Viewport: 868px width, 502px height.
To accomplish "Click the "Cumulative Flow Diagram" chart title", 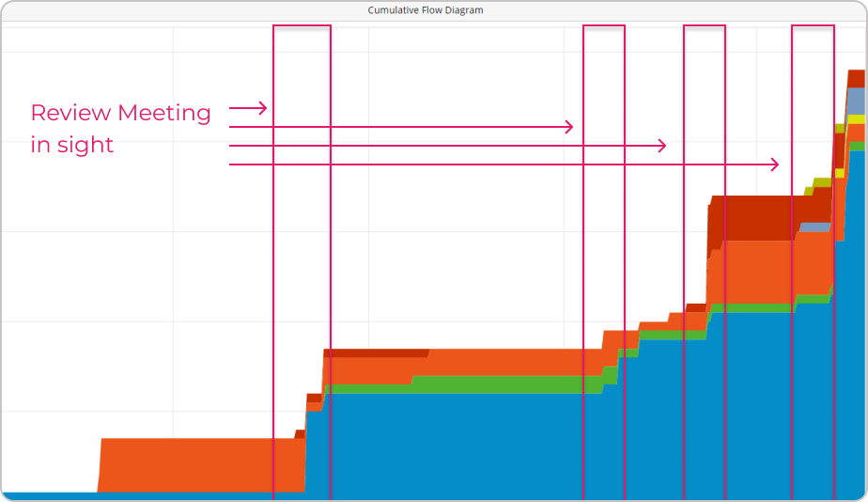I will click(426, 10).
